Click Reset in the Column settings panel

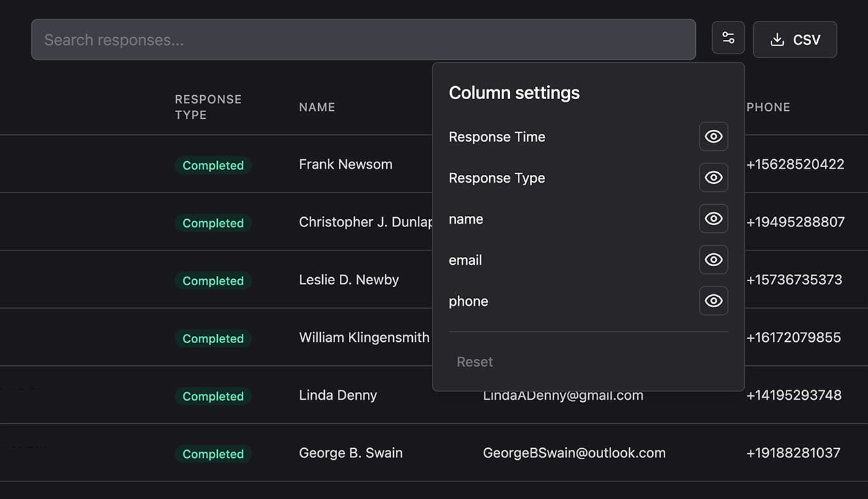tap(475, 361)
